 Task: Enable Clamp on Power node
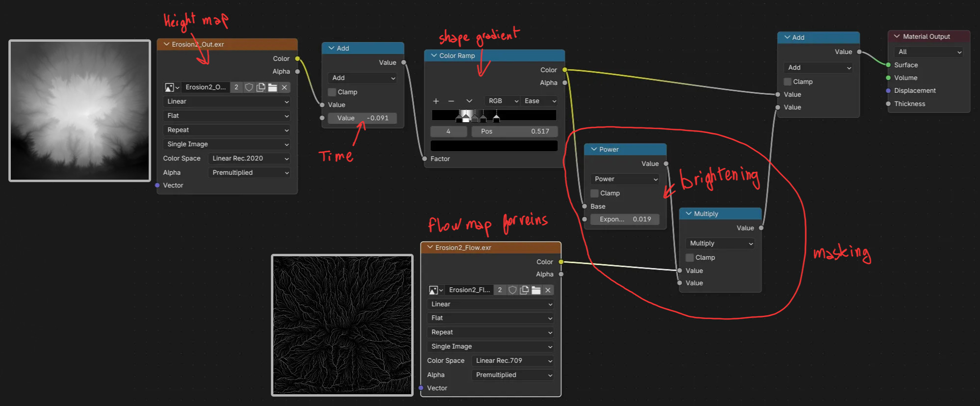pos(594,193)
